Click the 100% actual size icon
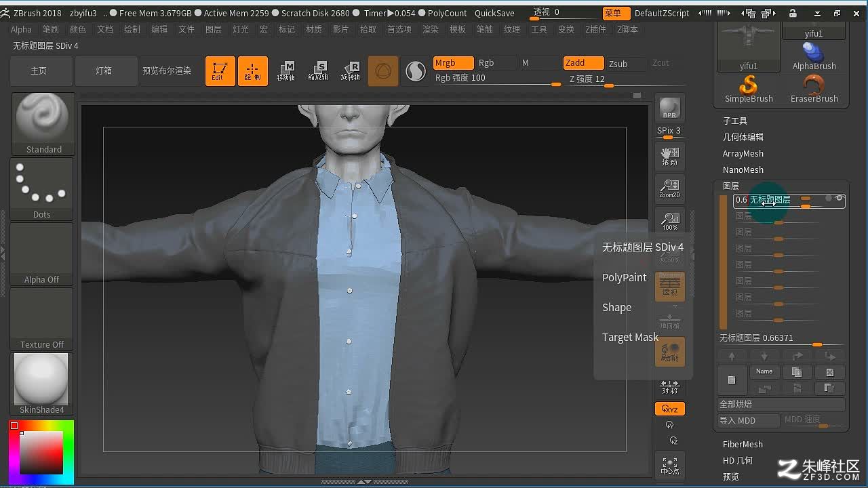Image resolution: width=868 pixels, height=488 pixels. (670, 220)
